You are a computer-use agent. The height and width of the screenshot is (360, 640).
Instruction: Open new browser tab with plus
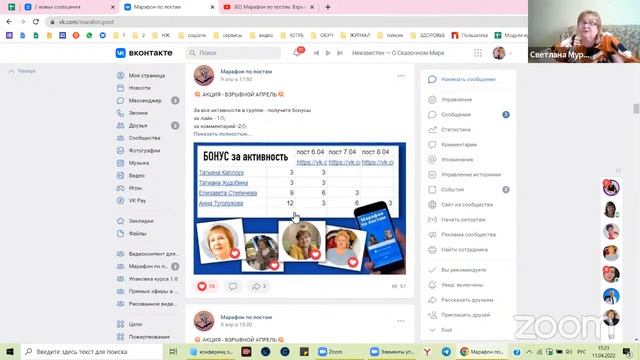328,7
